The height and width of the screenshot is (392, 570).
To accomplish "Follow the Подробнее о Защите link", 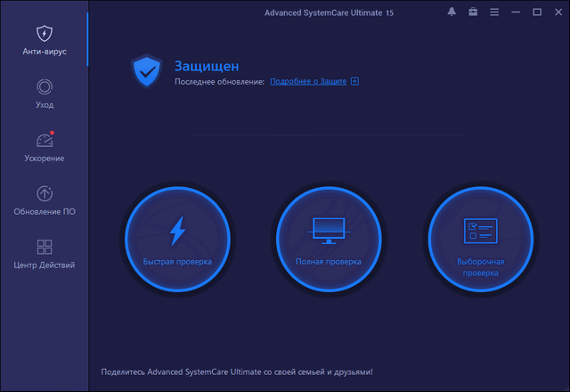I will coord(308,81).
